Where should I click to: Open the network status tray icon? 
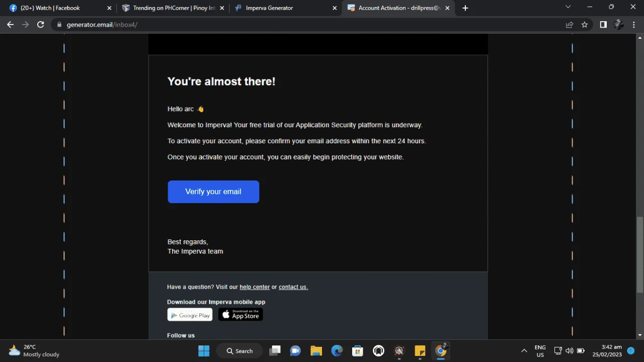click(x=558, y=351)
